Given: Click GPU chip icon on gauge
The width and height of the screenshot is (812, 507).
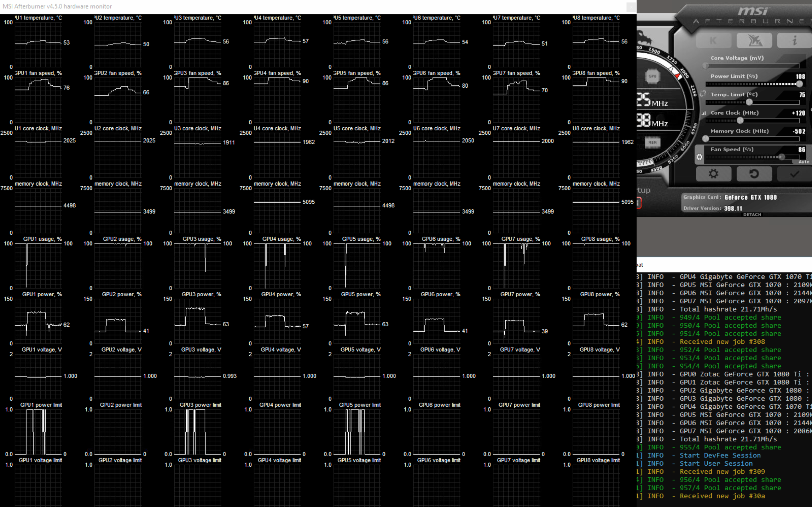Looking at the screenshot, I should 652,76.
